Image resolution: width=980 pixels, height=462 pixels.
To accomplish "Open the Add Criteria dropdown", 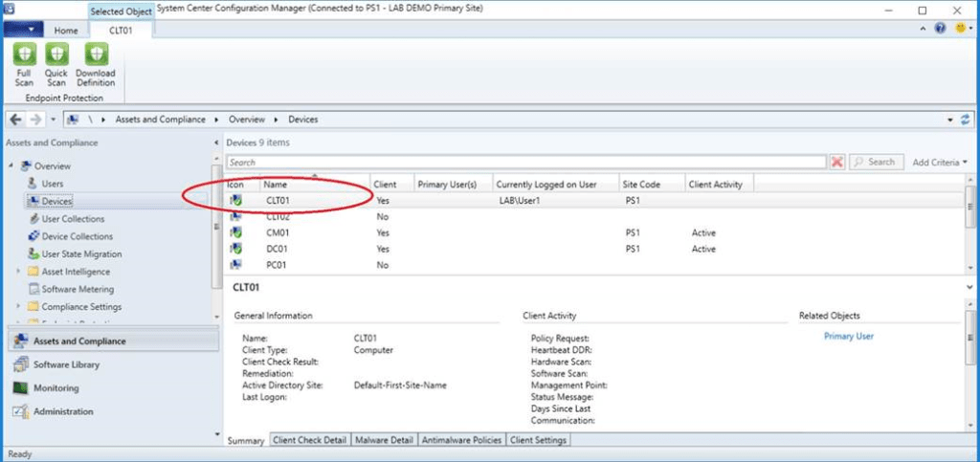I will pyautogui.click(x=939, y=163).
